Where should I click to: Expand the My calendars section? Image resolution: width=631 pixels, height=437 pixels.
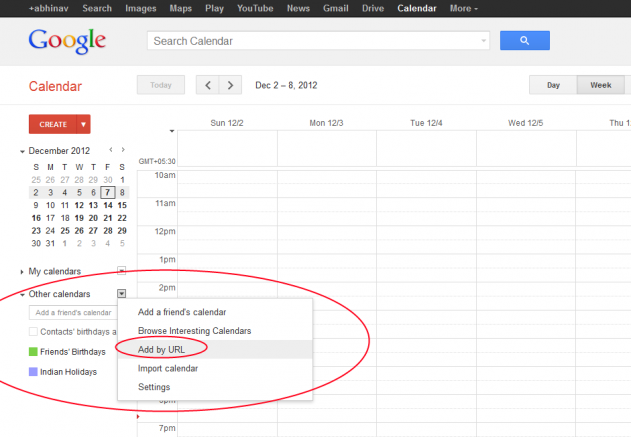(22, 272)
